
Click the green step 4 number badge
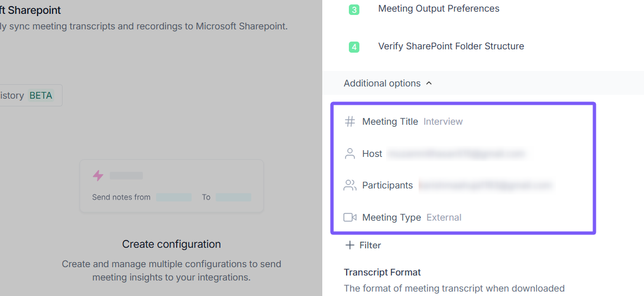click(x=354, y=47)
